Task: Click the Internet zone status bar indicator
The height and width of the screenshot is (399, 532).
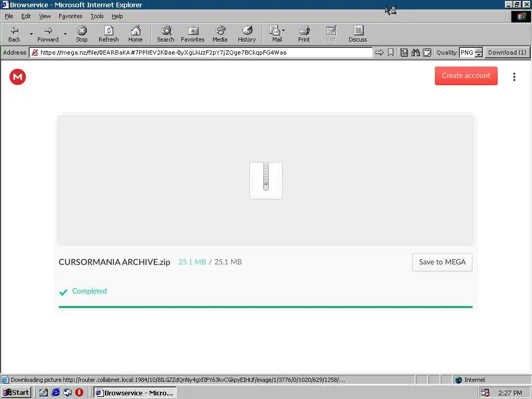Action: coord(470,380)
